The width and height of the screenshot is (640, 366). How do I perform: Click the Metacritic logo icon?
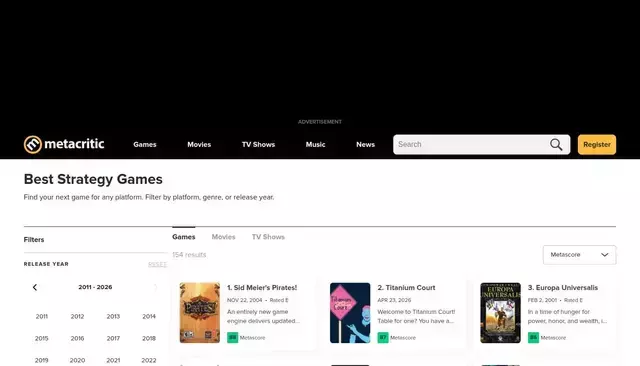pyautogui.click(x=33, y=144)
